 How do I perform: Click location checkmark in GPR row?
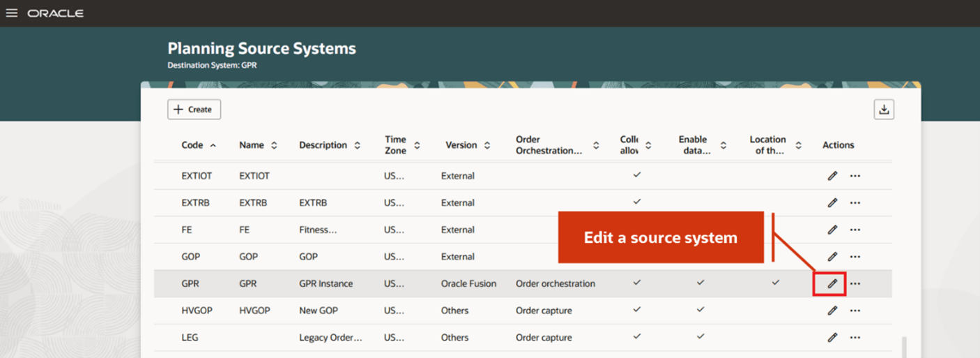(x=775, y=283)
